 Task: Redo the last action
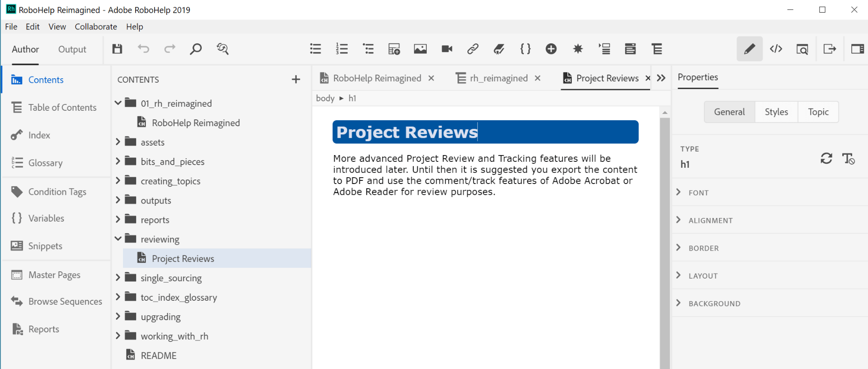point(170,49)
